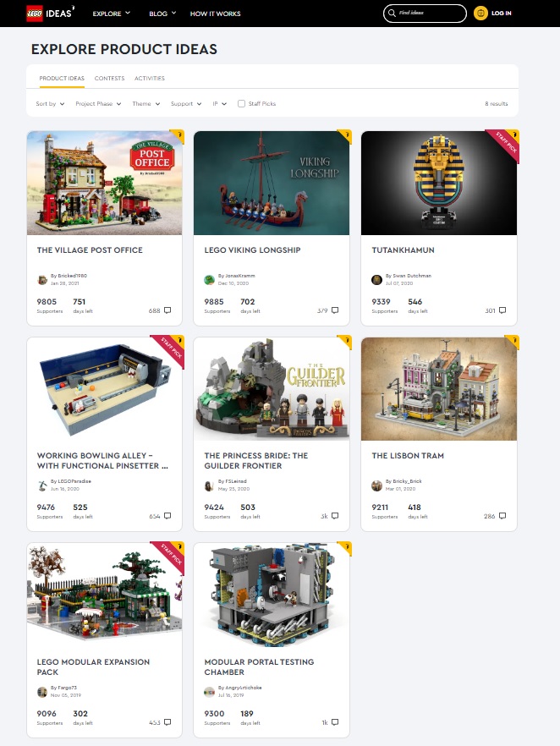560x746 pixels.
Task: Switch to the Contests tab
Action: (109, 78)
